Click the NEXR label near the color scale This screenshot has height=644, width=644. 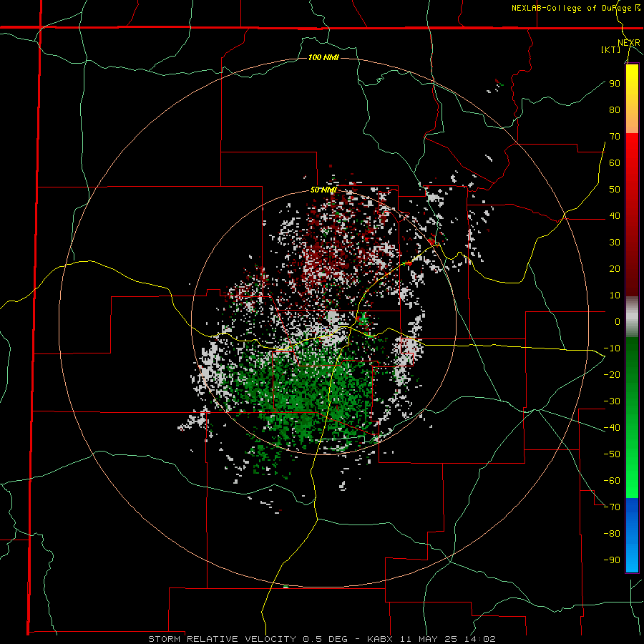(629, 43)
